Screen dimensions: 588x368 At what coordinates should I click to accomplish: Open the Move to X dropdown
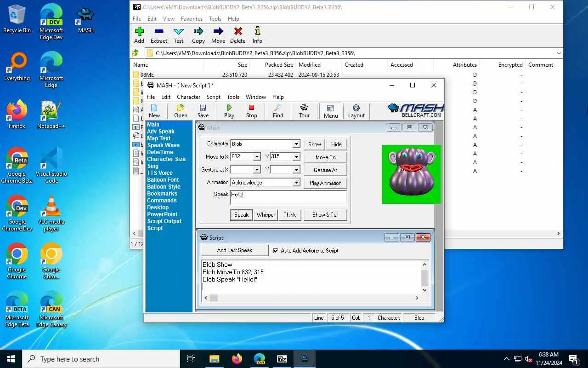[x=257, y=157]
